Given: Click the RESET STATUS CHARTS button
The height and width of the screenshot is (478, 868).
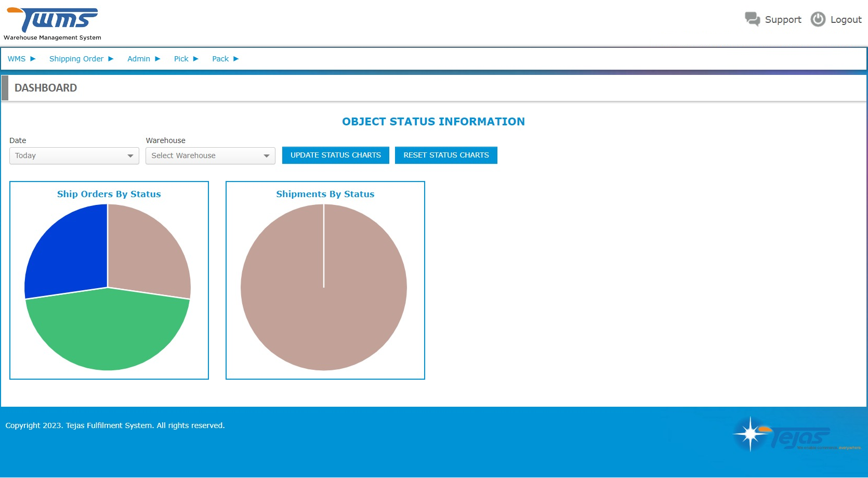Looking at the screenshot, I should point(445,154).
